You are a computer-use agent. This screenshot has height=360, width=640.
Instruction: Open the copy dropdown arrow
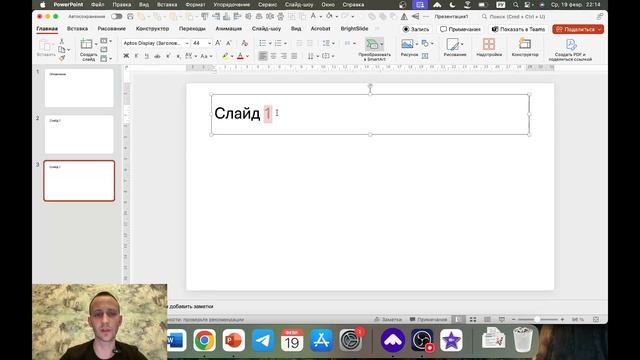(x=69, y=50)
